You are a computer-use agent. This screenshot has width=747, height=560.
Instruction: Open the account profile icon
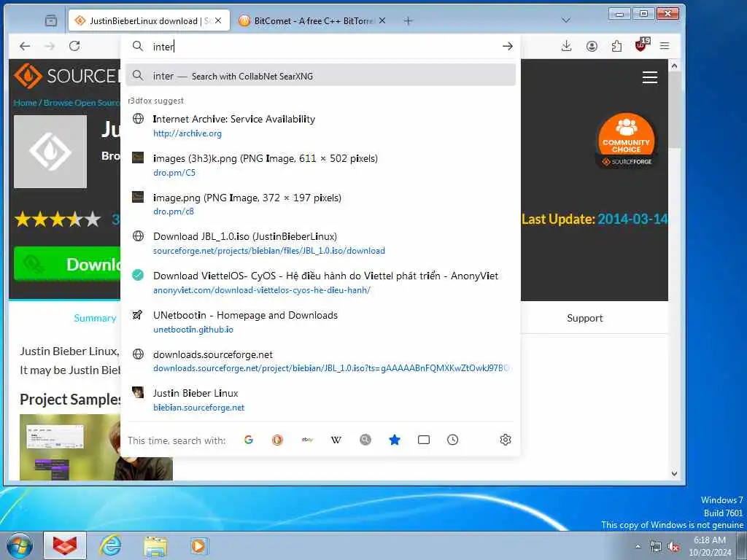(x=592, y=46)
